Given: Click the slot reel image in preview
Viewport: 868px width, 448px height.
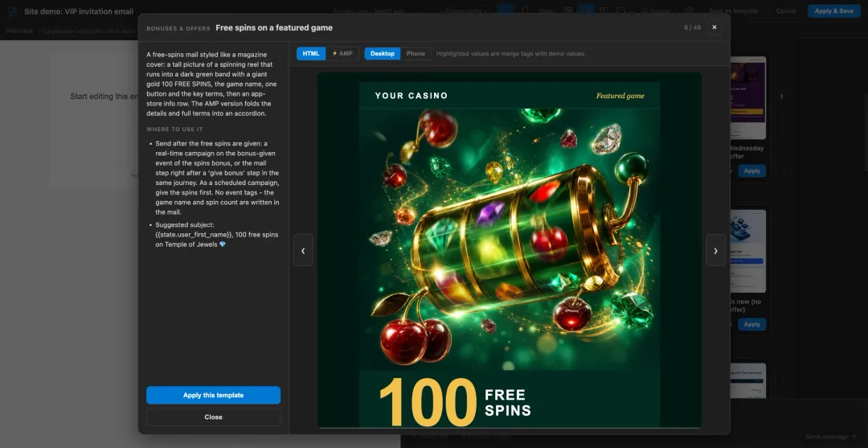Looking at the screenshot, I should click(510, 239).
